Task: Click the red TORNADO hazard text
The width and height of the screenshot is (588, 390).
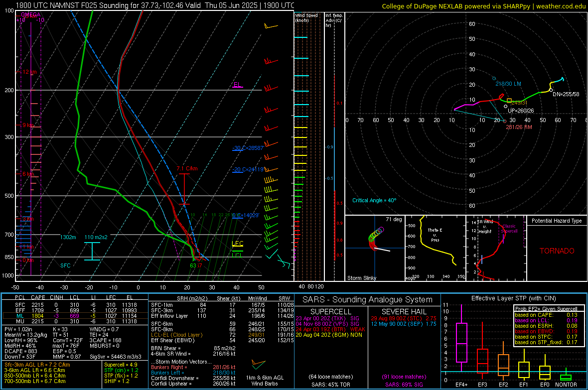Action: (557, 251)
